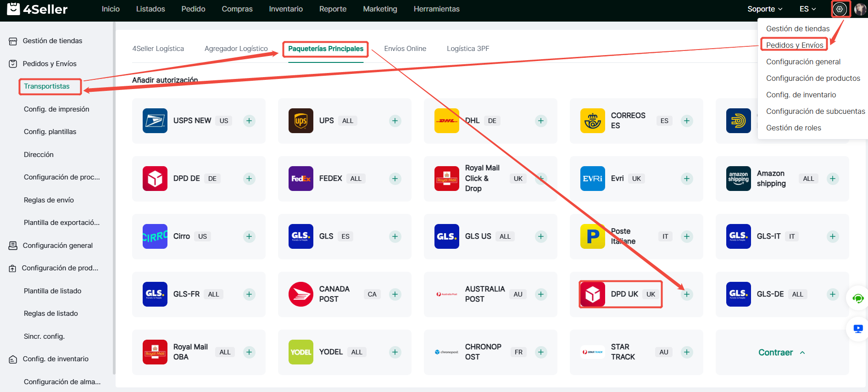868x392 pixels.
Task: Switch to 4Seller Logística tab
Action: click(158, 49)
